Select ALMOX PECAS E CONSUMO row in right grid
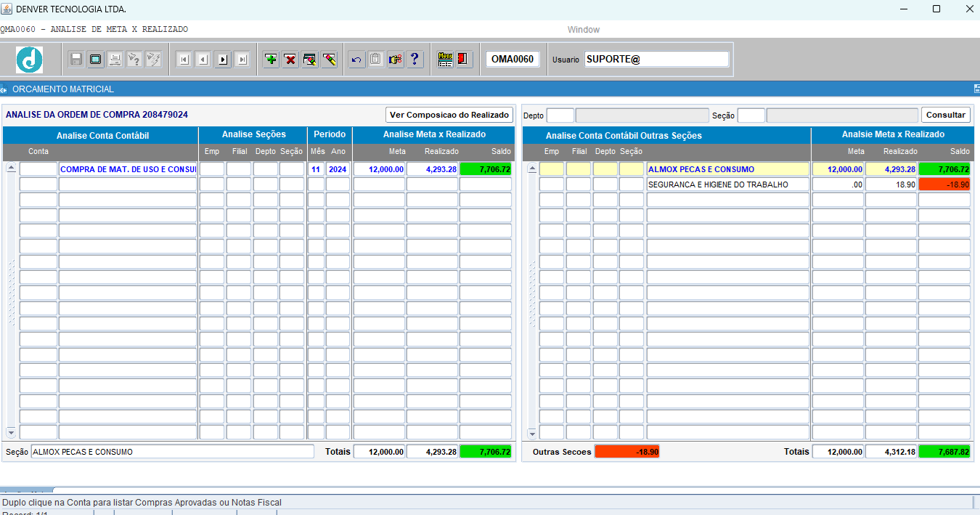This screenshot has width=980, height=515. click(x=728, y=169)
